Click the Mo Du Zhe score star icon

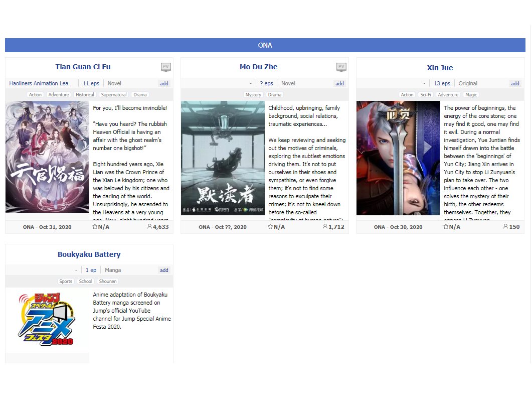point(270,226)
